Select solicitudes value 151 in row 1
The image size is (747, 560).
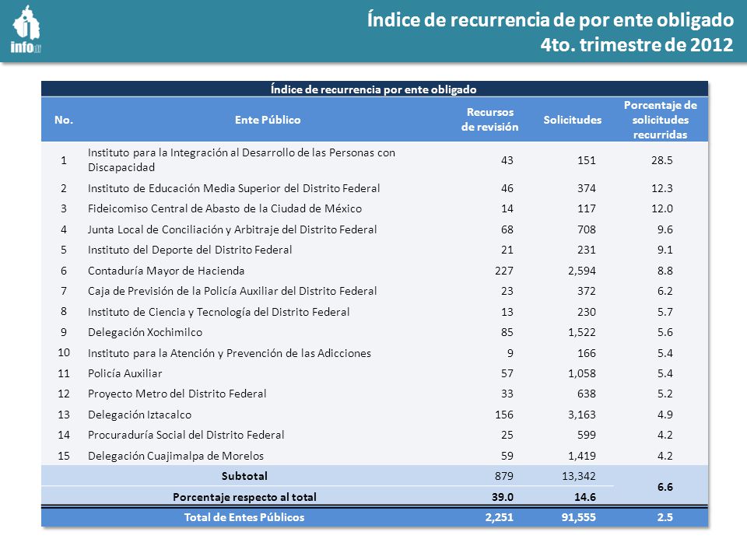587,160
